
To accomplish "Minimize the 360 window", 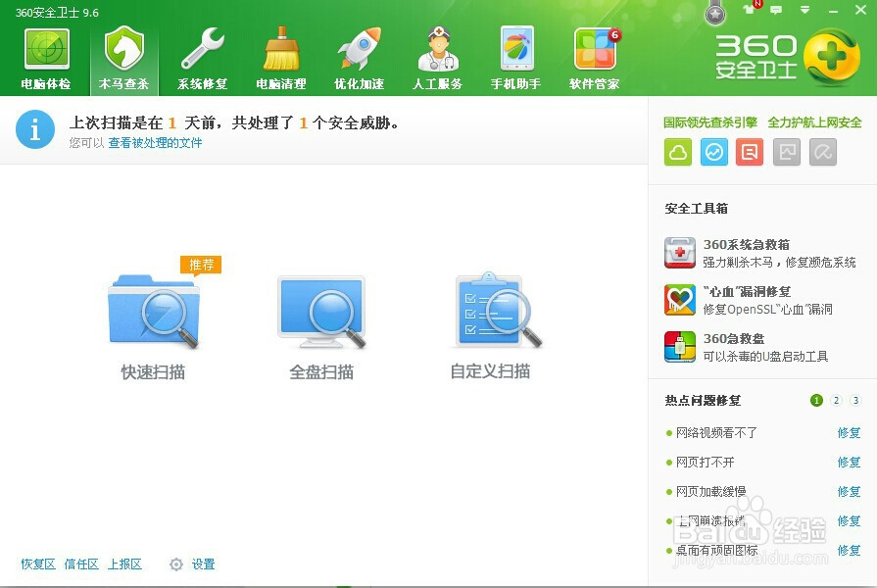I will tap(833, 10).
